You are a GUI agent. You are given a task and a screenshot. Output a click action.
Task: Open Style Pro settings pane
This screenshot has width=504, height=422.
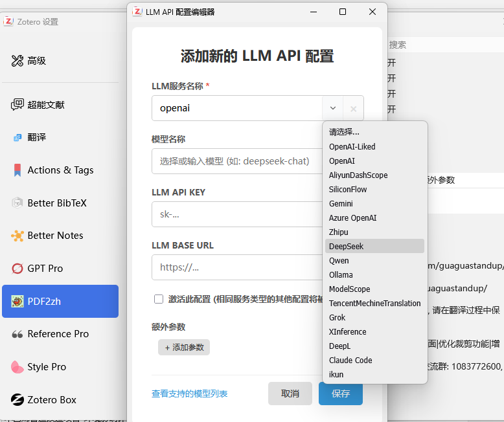(60, 367)
